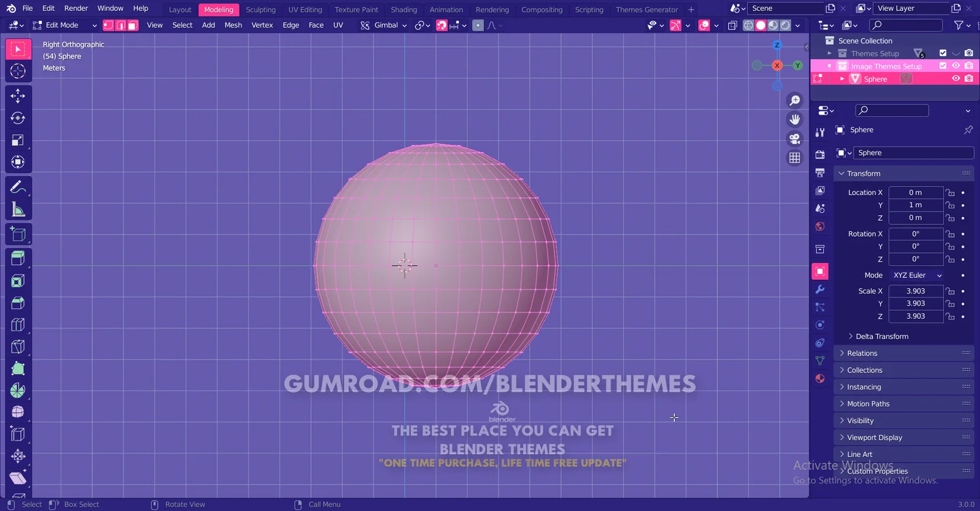The width and height of the screenshot is (980, 511).
Task: Select the Loop Cut tool
Action: [18, 325]
